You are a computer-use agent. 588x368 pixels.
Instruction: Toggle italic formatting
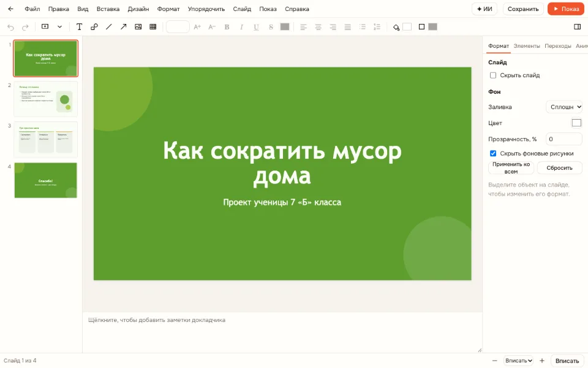(241, 27)
